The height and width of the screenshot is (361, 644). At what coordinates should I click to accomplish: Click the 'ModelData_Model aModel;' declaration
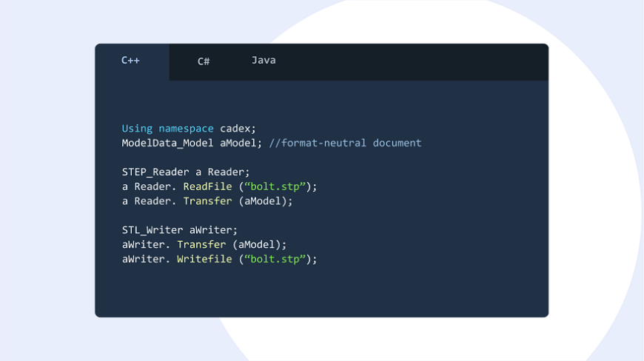192,143
